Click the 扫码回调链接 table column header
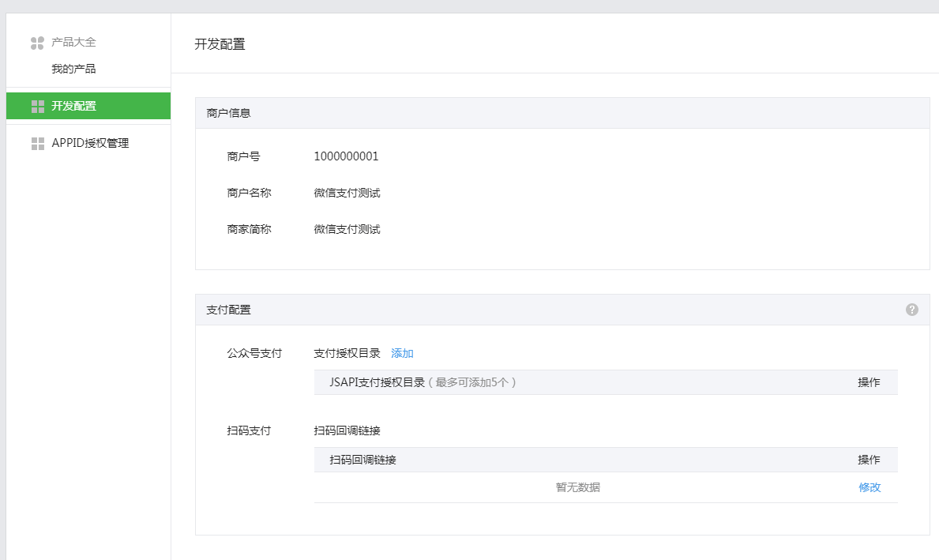Viewport: 939px width, 560px height. coord(362,460)
